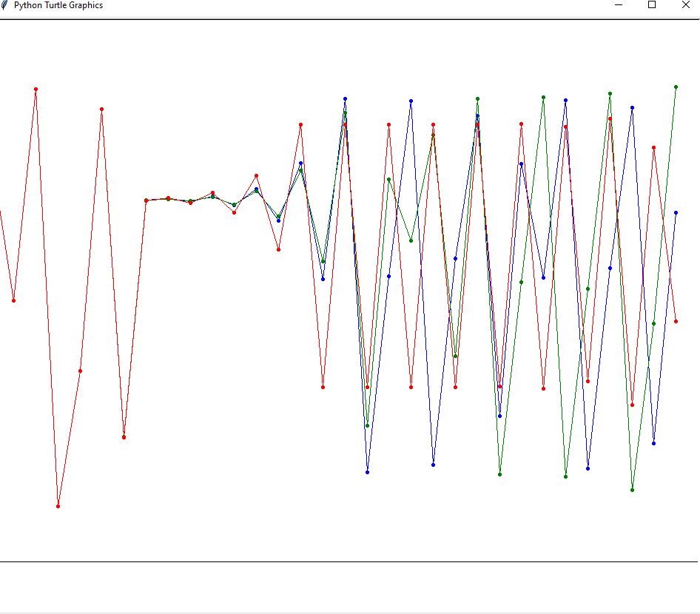Select the topmost green dot at far right
The width and height of the screenshot is (700, 614).
click(676, 87)
